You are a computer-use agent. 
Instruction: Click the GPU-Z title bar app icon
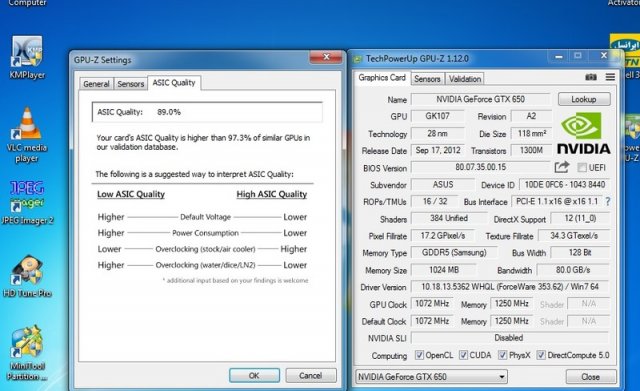[x=358, y=59]
